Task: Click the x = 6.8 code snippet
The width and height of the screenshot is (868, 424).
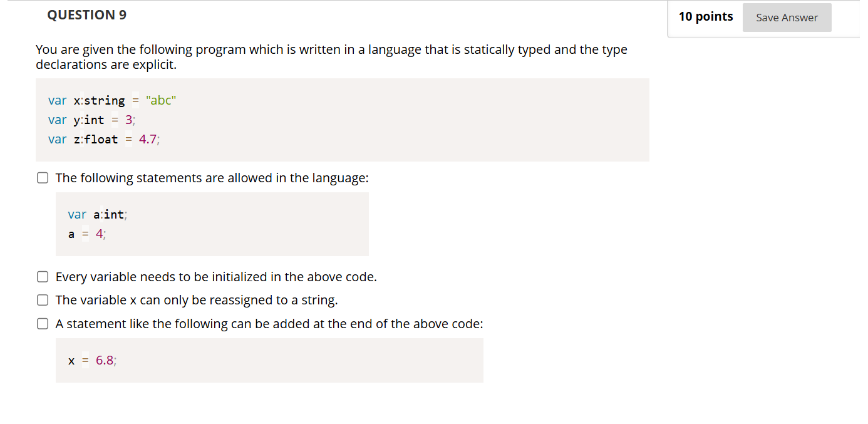Action: (x=91, y=360)
